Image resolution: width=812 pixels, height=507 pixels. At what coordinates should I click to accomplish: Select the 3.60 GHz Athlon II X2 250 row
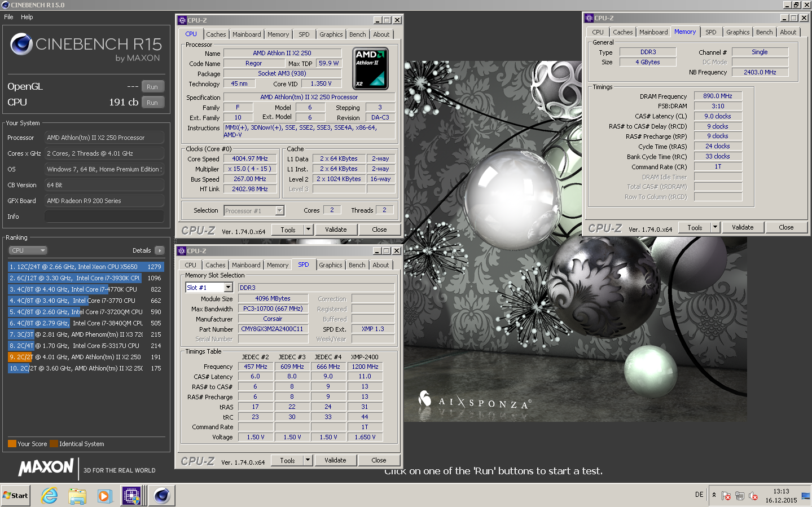(86, 368)
